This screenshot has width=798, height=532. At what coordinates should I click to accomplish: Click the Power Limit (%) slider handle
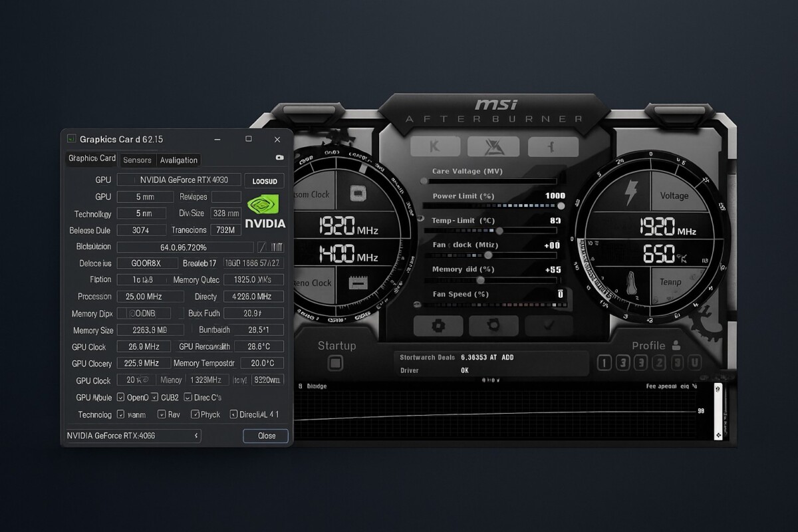561,205
